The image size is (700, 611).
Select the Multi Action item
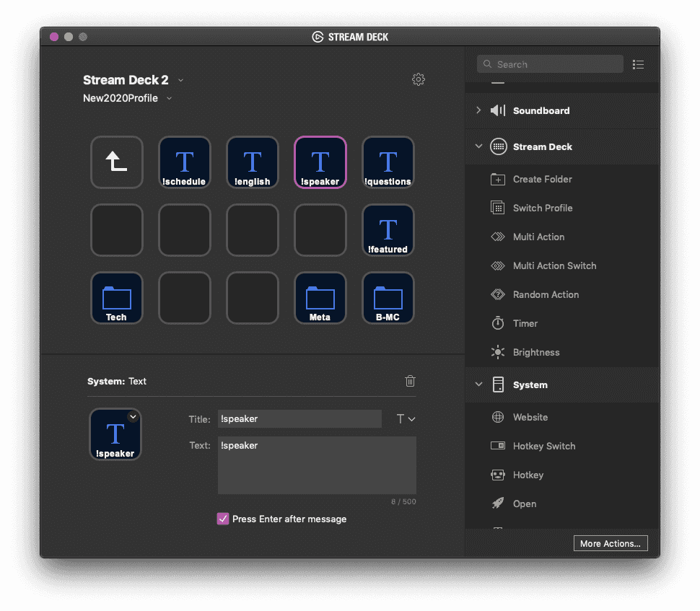538,237
